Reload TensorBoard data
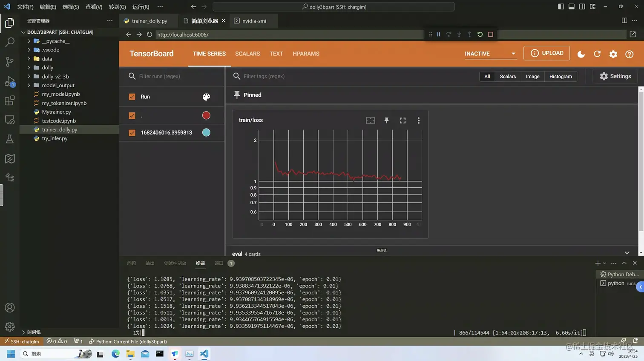 point(597,54)
